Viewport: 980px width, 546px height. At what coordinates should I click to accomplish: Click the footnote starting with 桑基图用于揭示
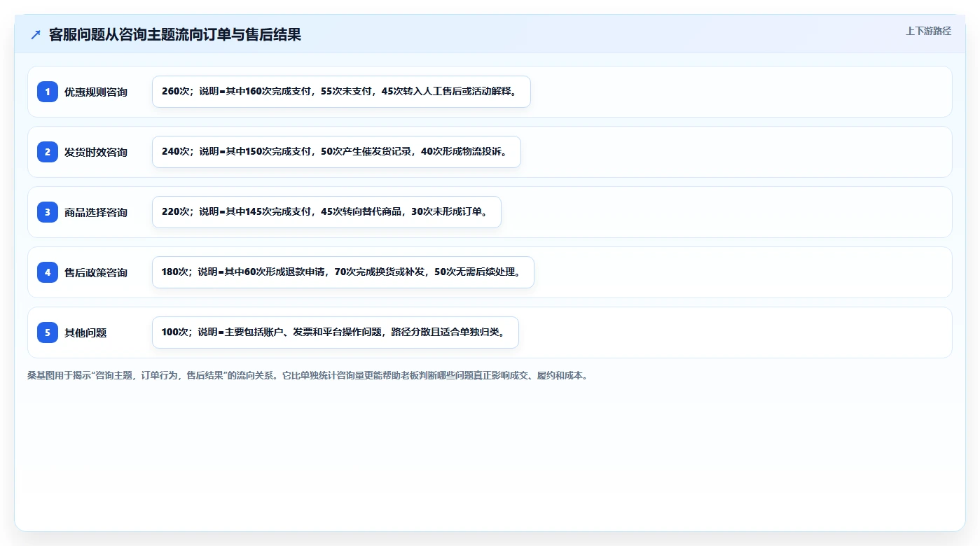pos(308,375)
